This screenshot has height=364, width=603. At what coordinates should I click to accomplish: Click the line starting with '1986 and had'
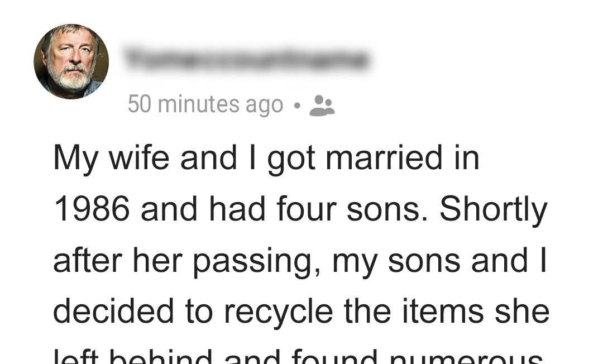pyautogui.click(x=300, y=210)
